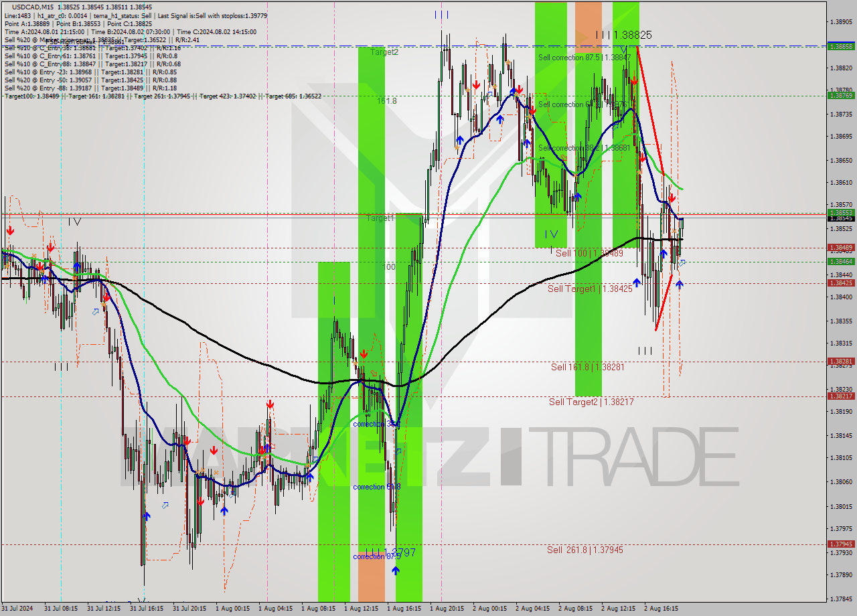Click the '1 Aug 12:15' time axis label
857x616 pixels.
361,609
